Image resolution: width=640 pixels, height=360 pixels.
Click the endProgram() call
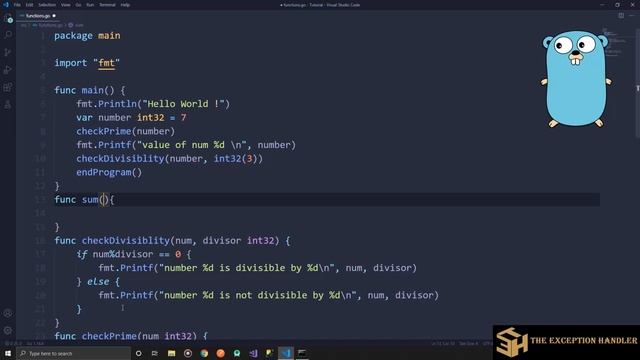coord(109,172)
